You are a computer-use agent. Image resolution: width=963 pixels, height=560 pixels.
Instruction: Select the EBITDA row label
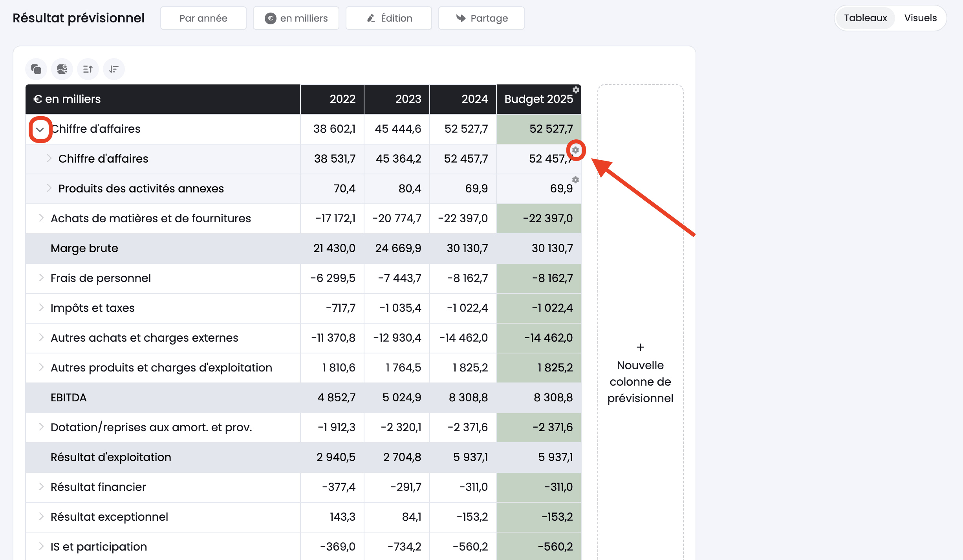[x=69, y=397]
